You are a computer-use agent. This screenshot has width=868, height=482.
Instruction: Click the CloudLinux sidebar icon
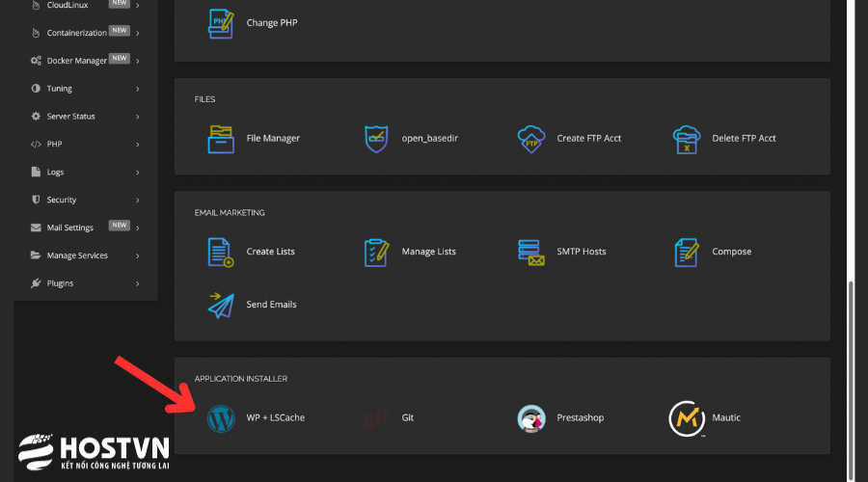[x=36, y=5]
